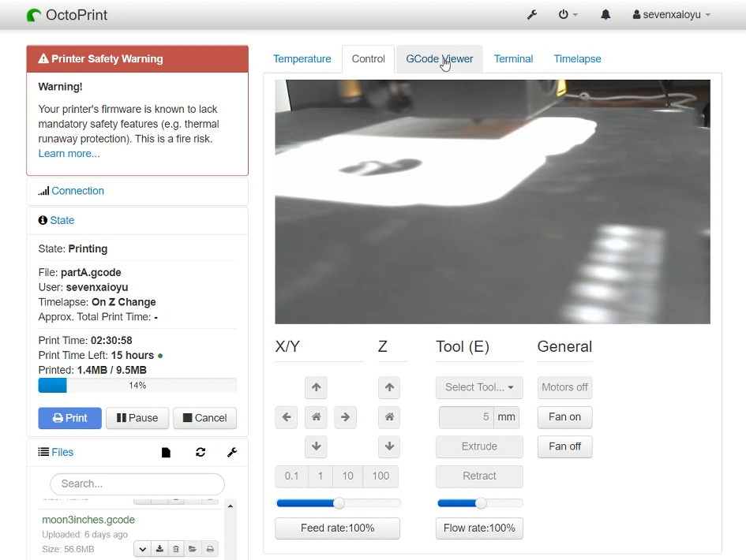The height and width of the screenshot is (560, 746).
Task: Load and print moon3inches.gcode printer icon
Action: [210, 549]
